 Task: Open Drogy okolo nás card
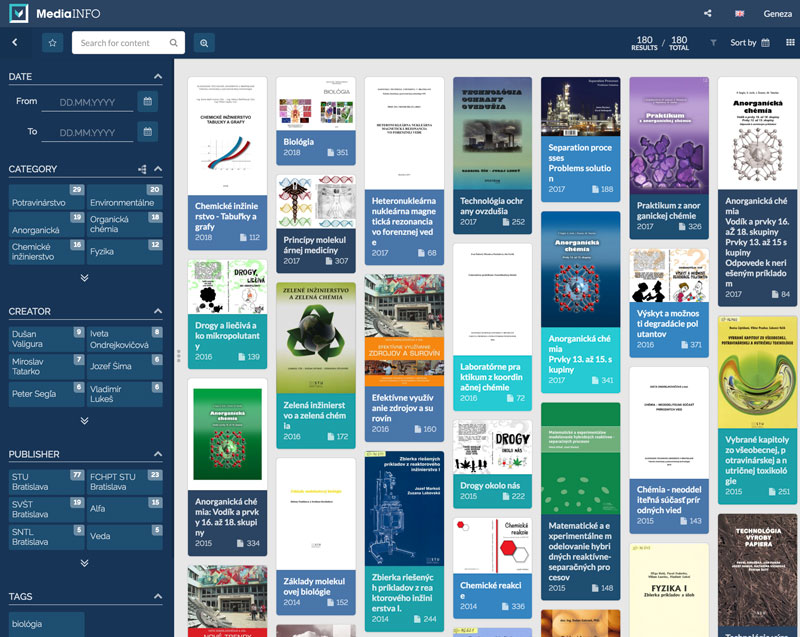492,464
